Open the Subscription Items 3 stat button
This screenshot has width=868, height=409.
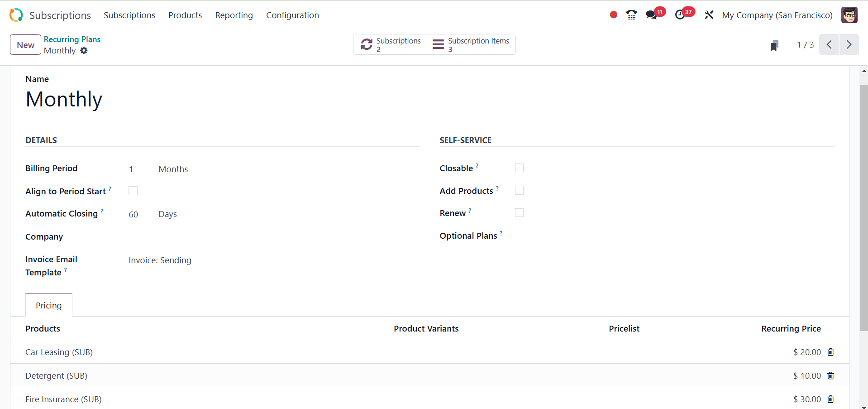(x=471, y=44)
